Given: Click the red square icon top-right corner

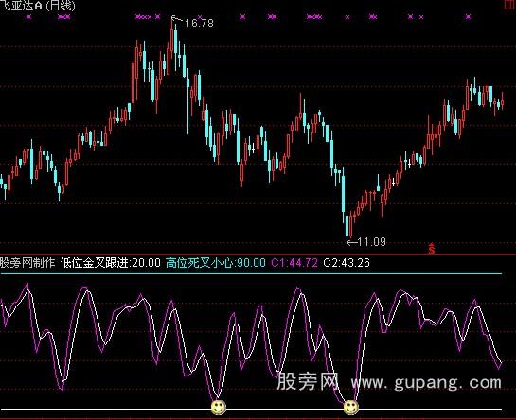Looking at the screenshot, I should coord(510,5).
